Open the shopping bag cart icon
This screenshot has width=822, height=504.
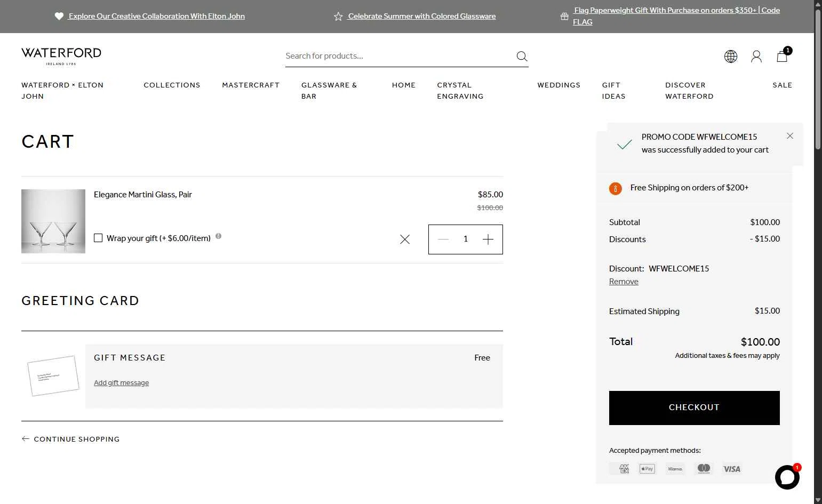coord(782,56)
